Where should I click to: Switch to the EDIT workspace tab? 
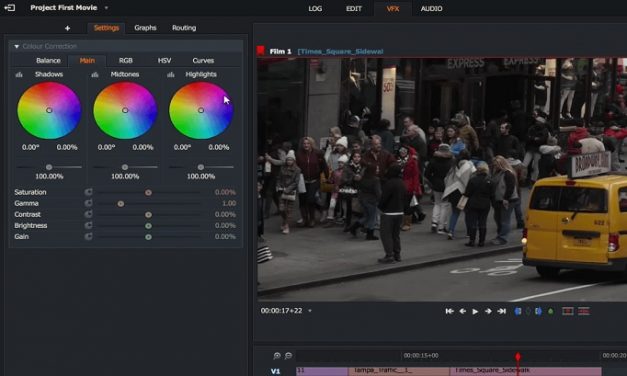[x=353, y=8]
